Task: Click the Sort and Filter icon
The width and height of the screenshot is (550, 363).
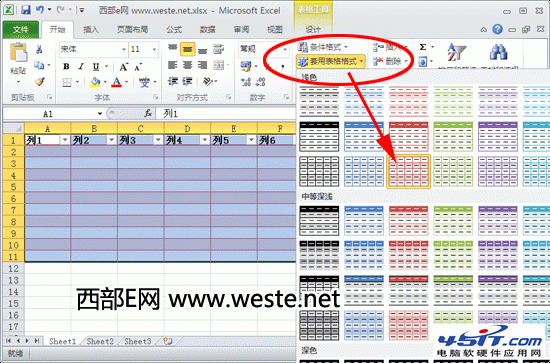Action: point(456,53)
